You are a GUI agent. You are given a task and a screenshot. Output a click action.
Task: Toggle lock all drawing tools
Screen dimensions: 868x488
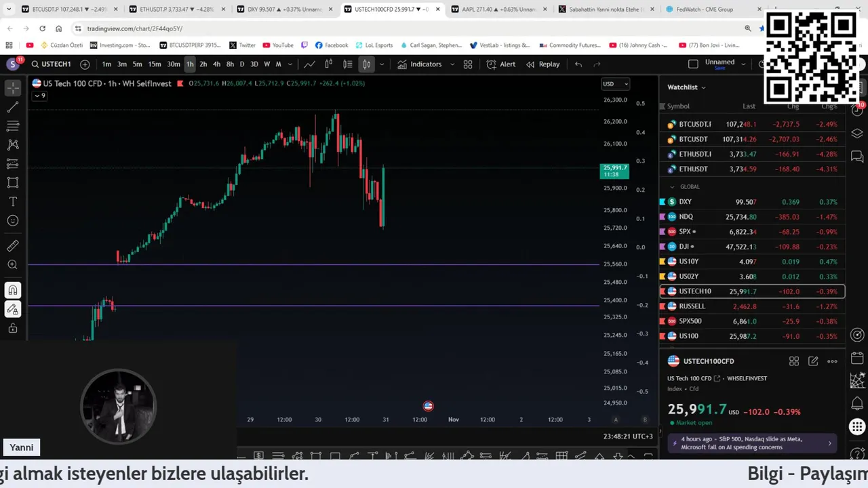13,328
